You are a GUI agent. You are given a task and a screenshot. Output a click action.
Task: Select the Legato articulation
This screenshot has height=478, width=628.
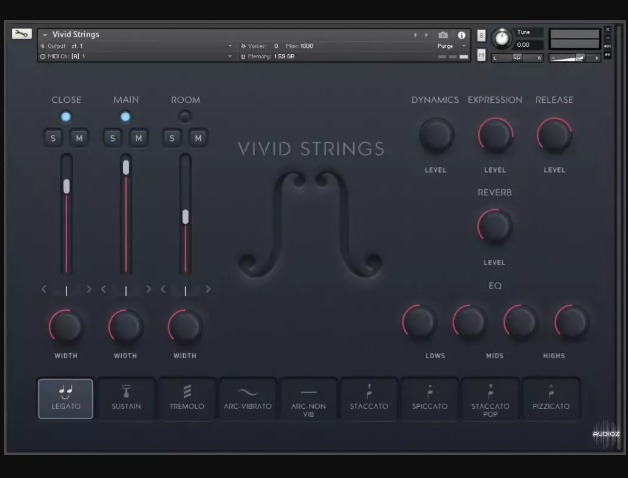click(66, 399)
